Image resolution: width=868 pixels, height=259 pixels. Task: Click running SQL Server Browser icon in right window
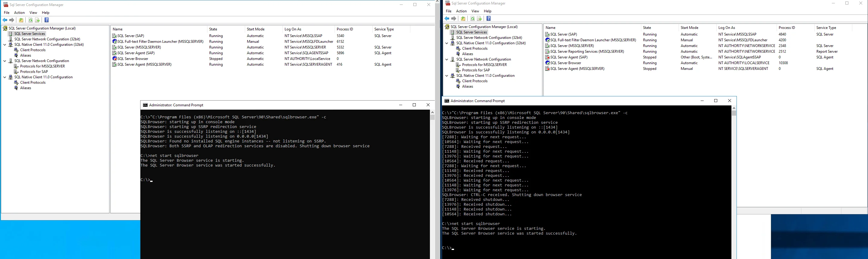coord(548,63)
